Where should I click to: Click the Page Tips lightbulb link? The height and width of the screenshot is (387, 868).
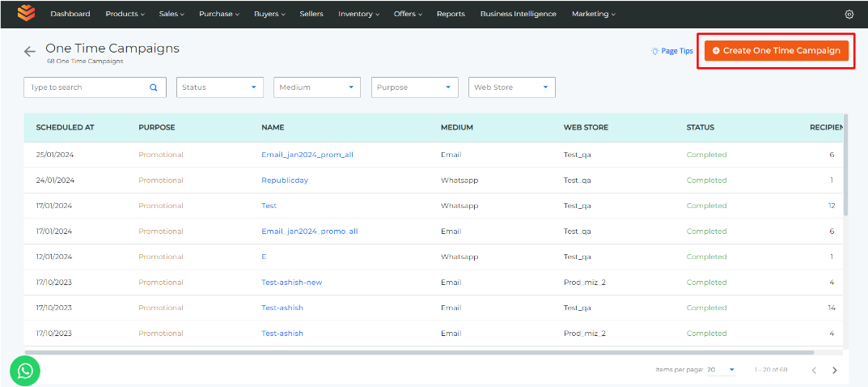[x=671, y=51]
